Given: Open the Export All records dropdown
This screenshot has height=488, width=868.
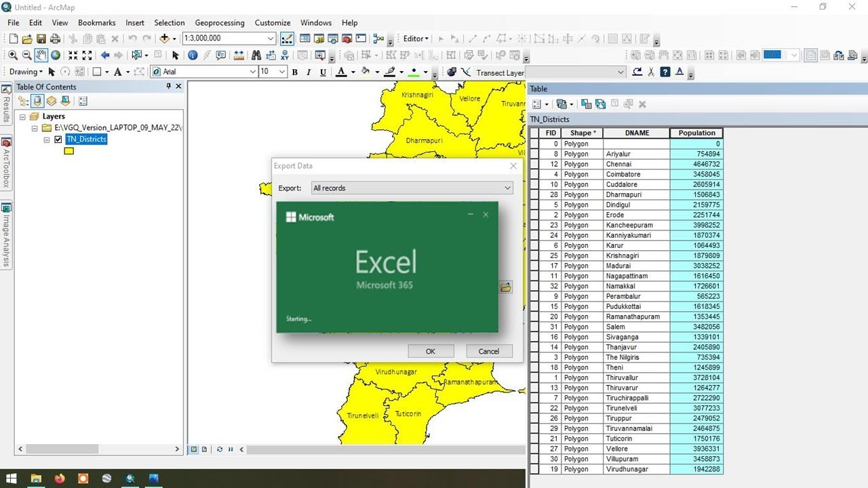Looking at the screenshot, I should pyautogui.click(x=507, y=188).
